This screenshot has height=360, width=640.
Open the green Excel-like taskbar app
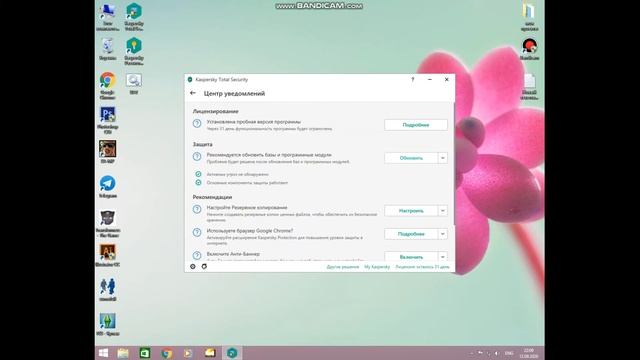(145, 353)
